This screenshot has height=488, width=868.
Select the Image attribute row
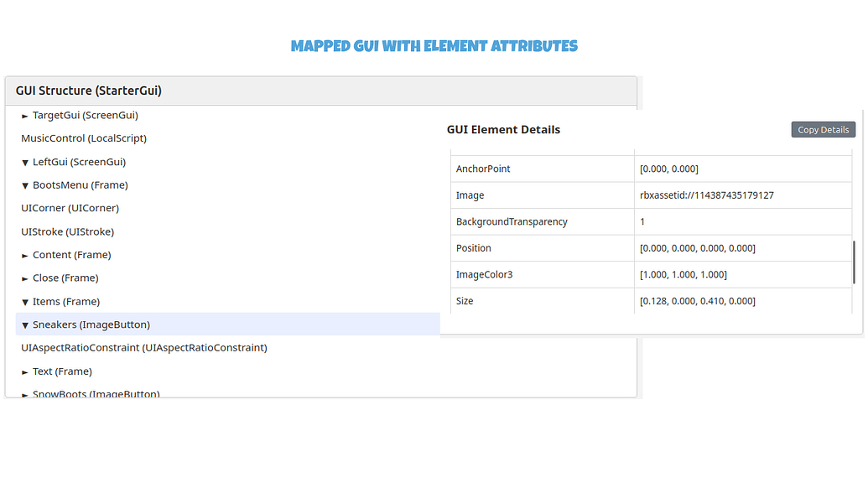click(x=542, y=195)
